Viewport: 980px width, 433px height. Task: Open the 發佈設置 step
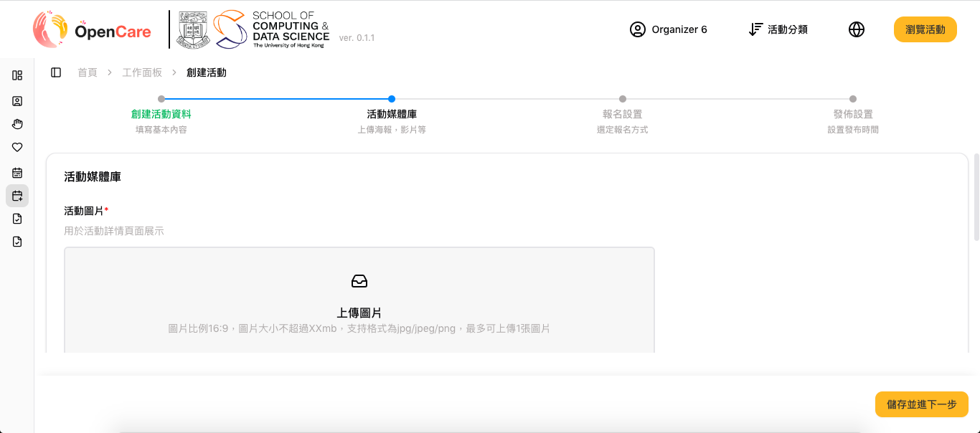[852, 114]
